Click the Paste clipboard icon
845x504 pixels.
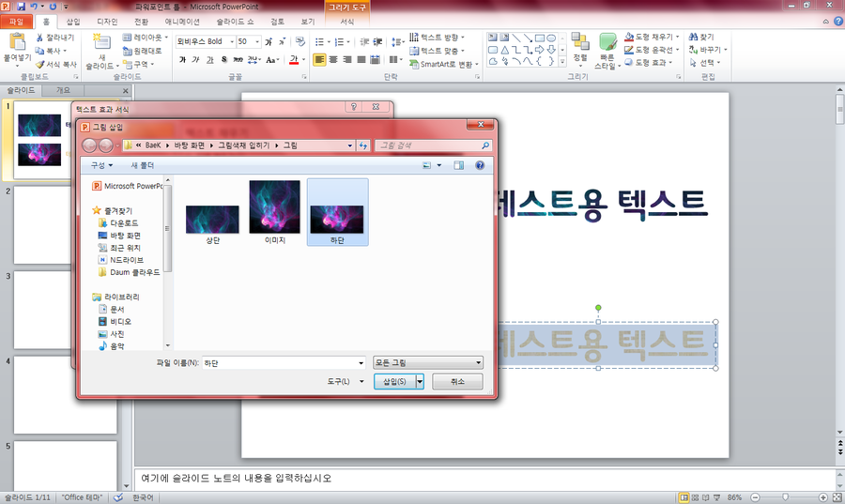tap(17, 42)
